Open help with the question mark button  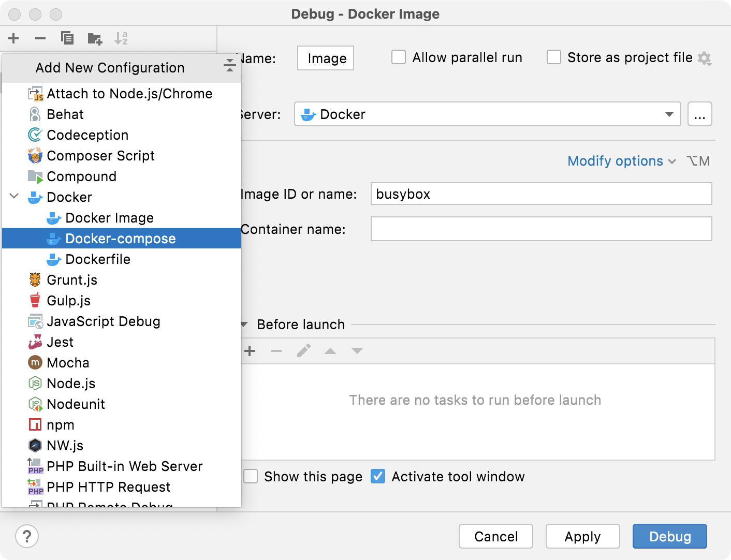click(x=27, y=536)
